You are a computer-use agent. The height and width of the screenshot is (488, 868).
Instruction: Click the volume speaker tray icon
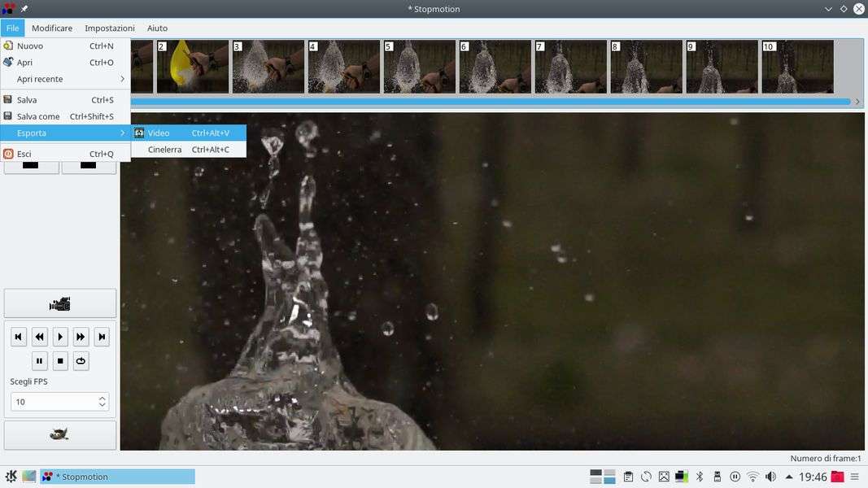click(x=770, y=477)
